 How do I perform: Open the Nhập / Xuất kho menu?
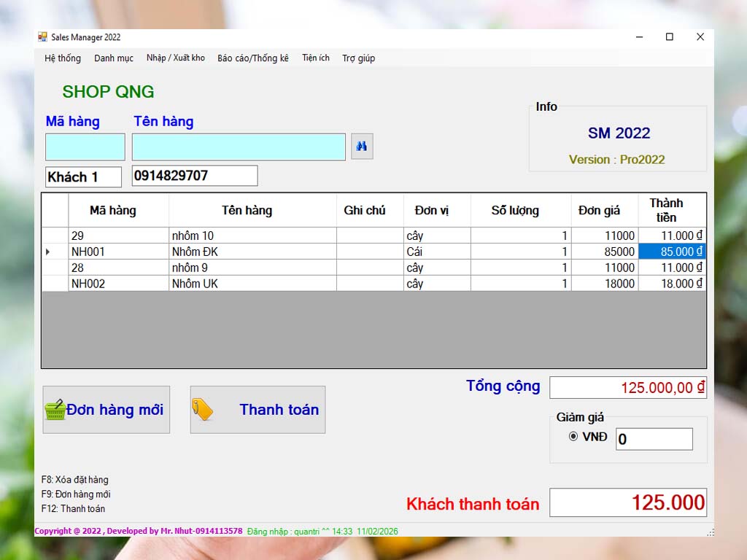tap(175, 58)
